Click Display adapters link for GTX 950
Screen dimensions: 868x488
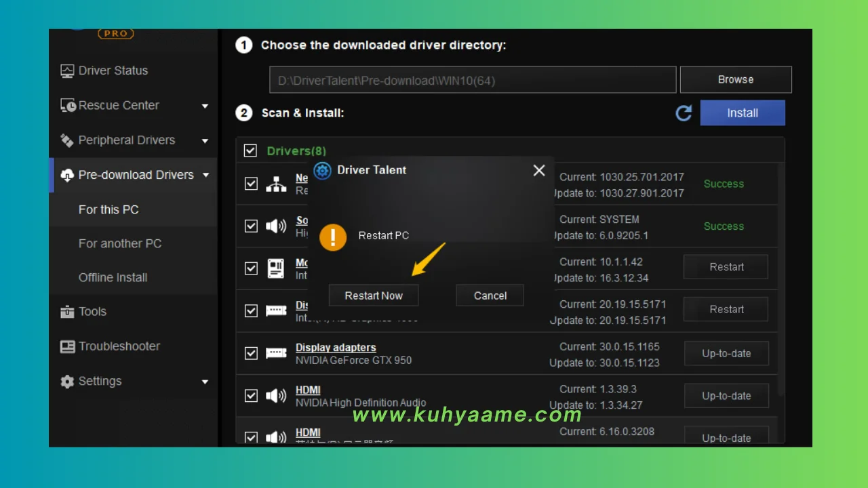(336, 348)
